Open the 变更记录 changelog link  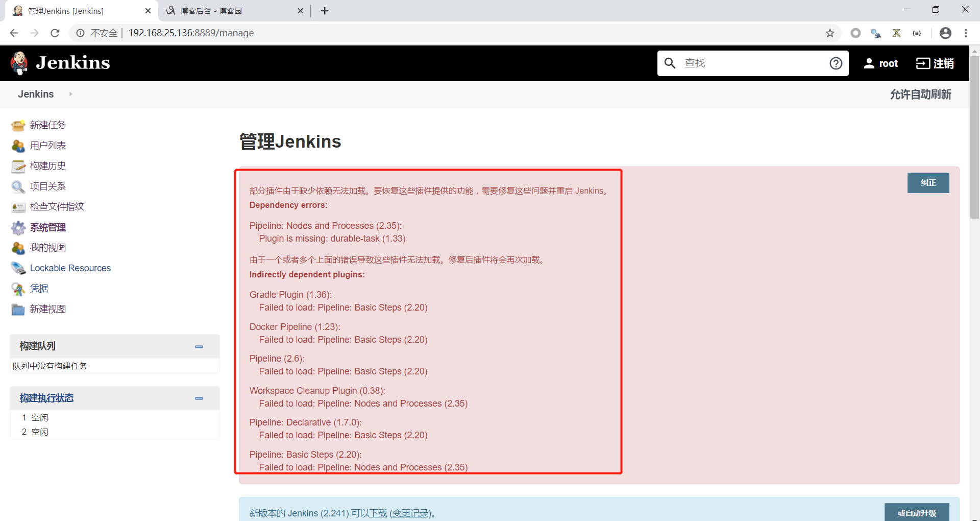coord(410,513)
